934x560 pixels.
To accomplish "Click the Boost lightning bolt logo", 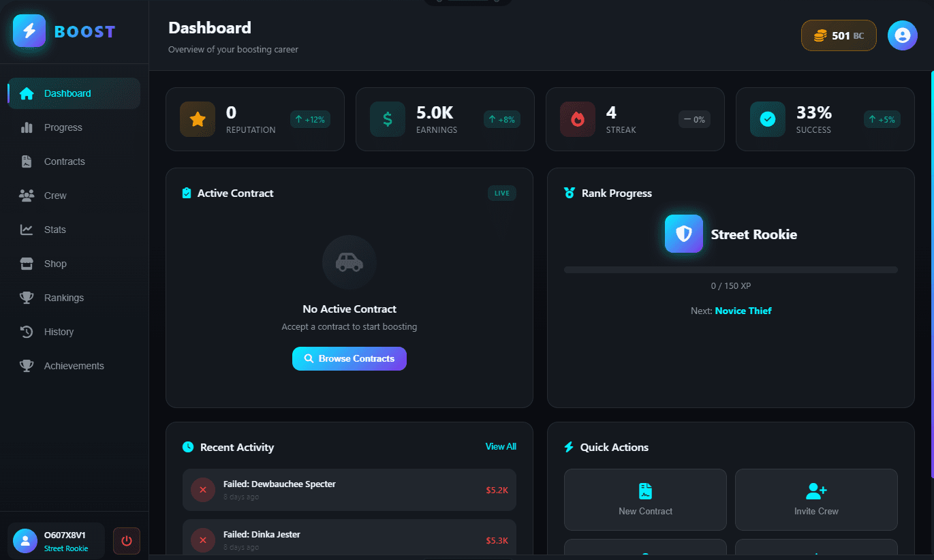I will coord(29,31).
